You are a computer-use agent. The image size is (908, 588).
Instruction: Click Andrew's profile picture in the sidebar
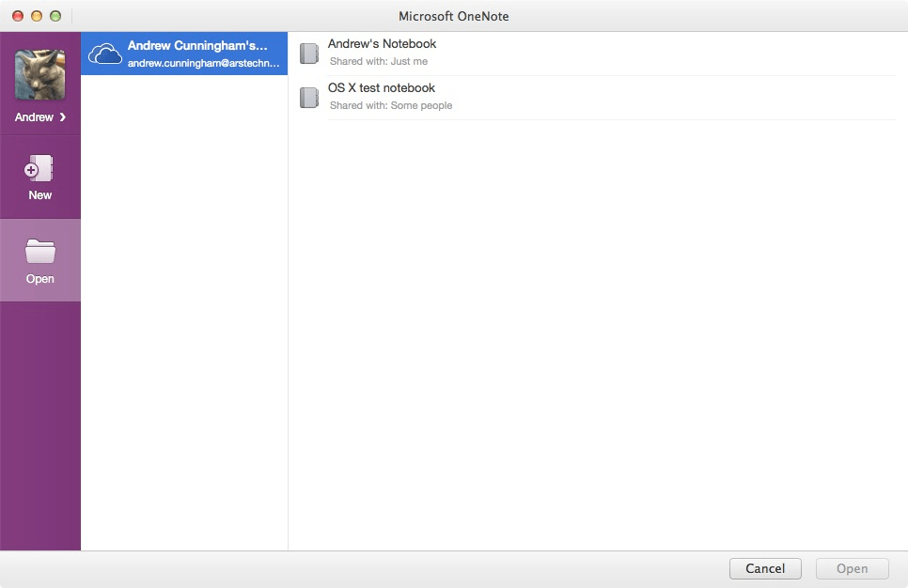(40, 77)
